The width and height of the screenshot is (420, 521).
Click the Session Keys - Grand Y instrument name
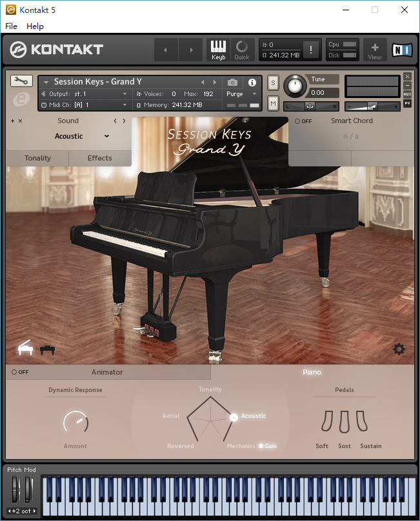tap(98, 82)
